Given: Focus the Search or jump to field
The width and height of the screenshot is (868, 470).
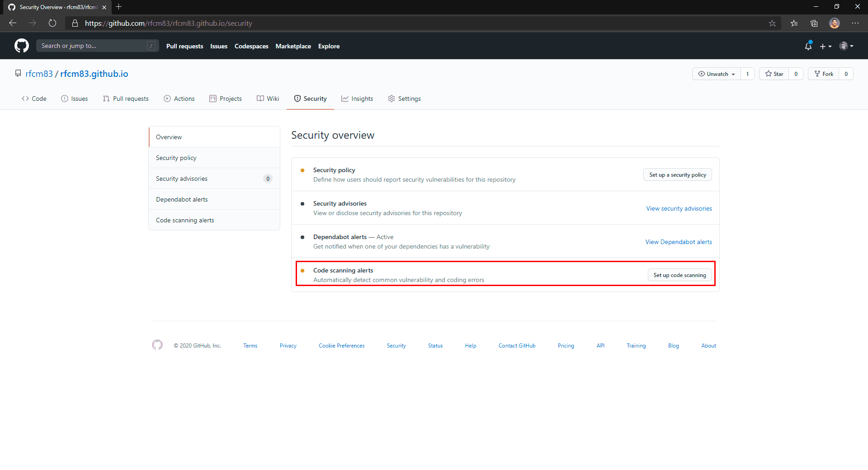Looking at the screenshot, I should tap(97, 46).
